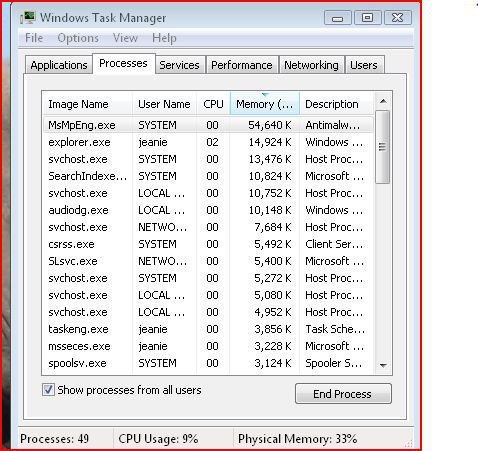The image size is (478, 451).
Task: Switch to the Users tab
Action: pyautogui.click(x=364, y=65)
